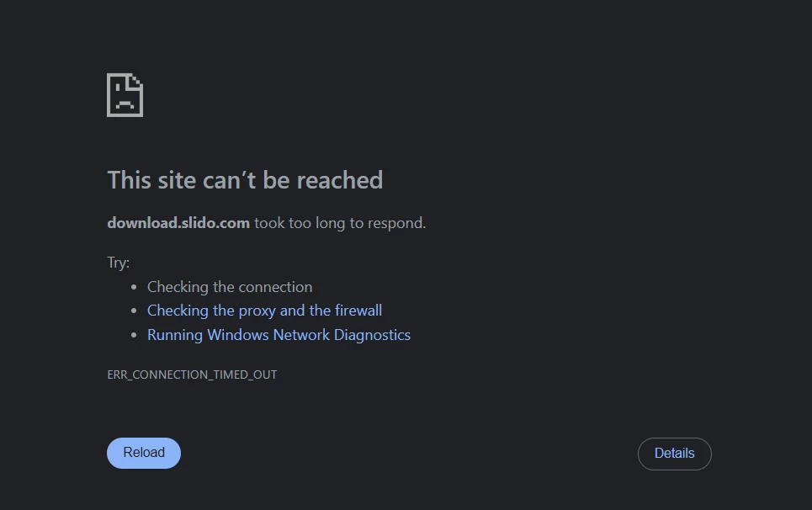Click the 'Checking the connection' suggestion text
The image size is (812, 510).
click(230, 287)
